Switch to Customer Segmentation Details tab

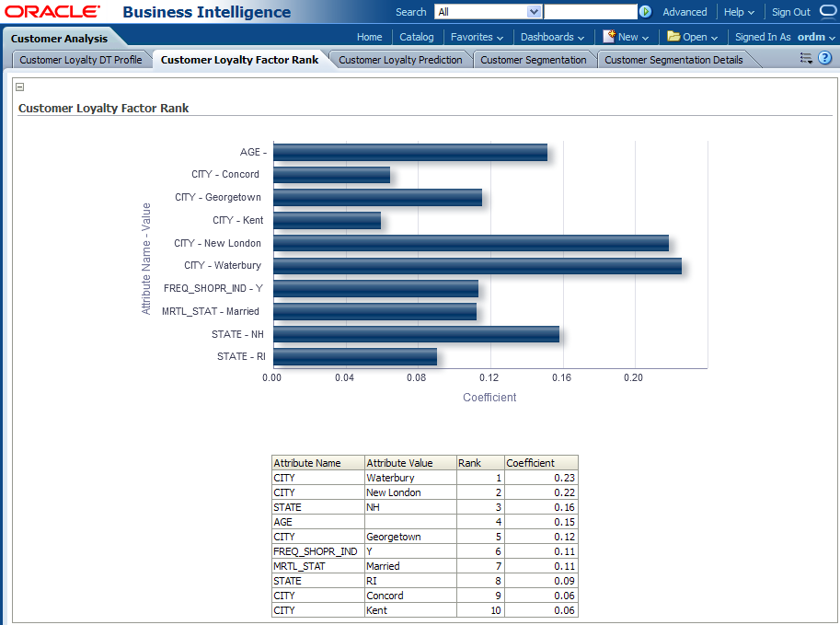pos(673,60)
